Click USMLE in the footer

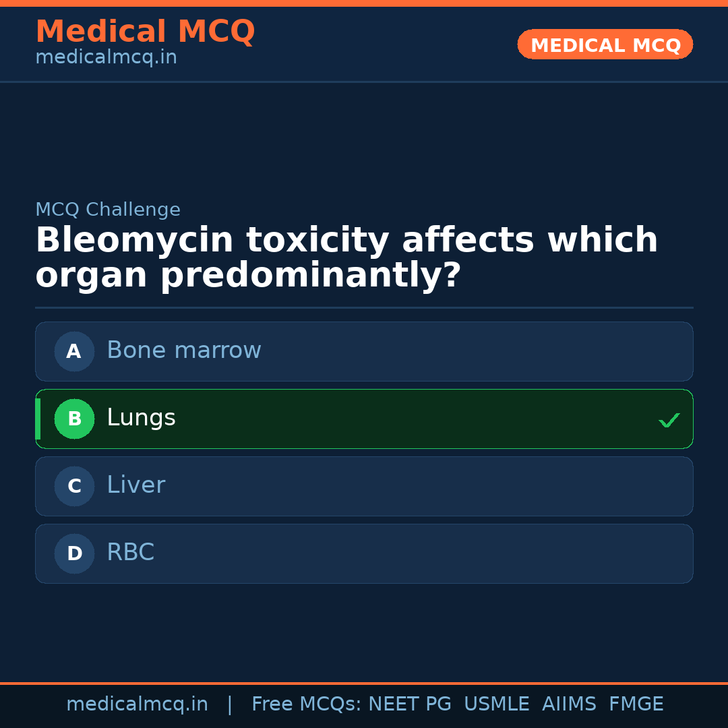point(496,704)
